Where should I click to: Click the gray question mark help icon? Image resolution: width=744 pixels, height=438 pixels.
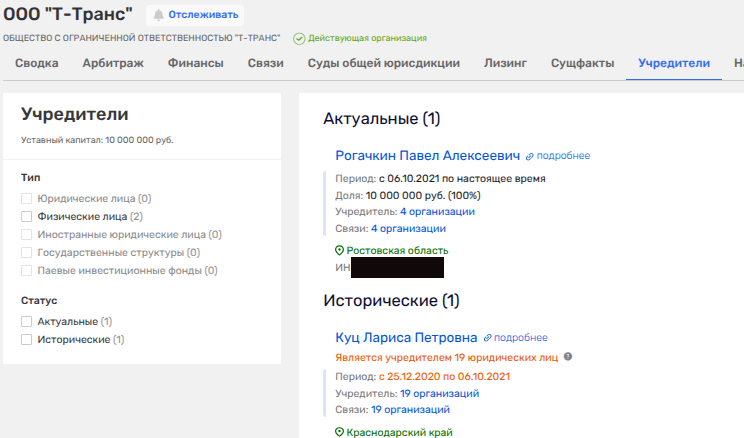point(568,356)
